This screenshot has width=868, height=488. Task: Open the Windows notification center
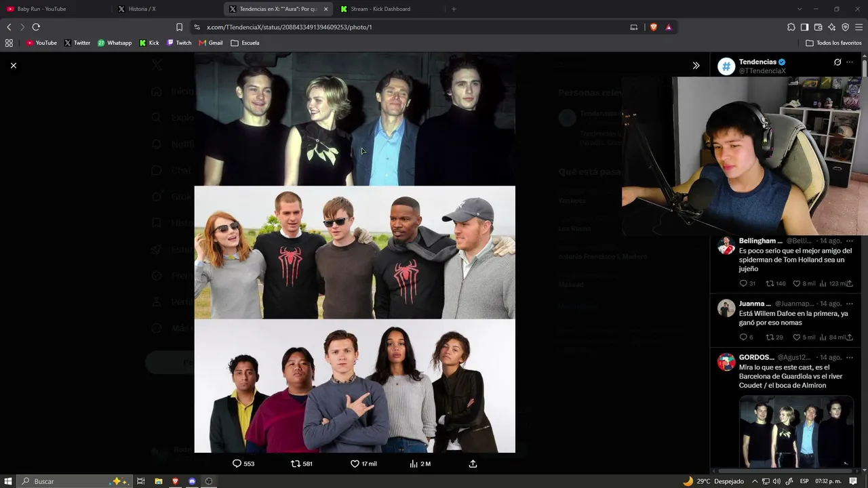(x=853, y=481)
